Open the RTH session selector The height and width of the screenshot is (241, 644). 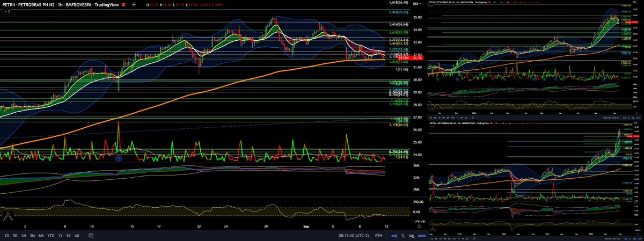379,235
